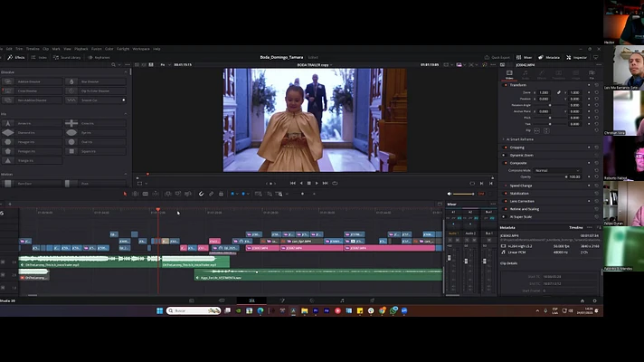The height and width of the screenshot is (362, 644).
Task: Open the Workspace menu
Action: [x=141, y=49]
